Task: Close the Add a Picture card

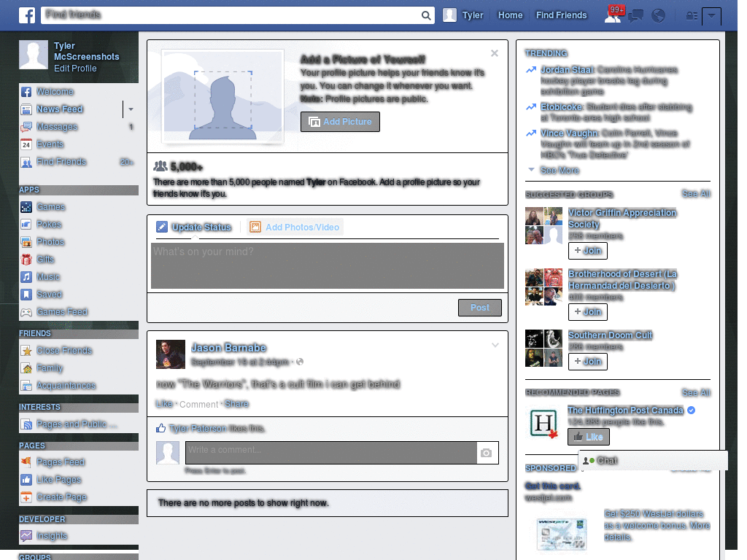Action: [x=495, y=53]
